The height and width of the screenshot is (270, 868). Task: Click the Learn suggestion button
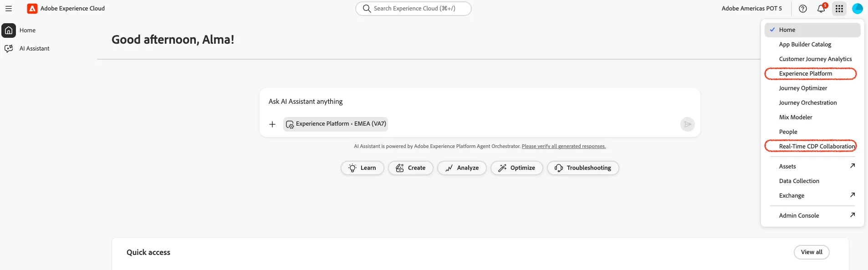point(363,168)
